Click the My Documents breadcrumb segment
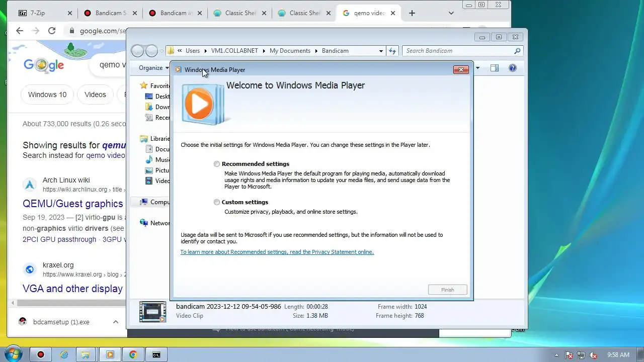 coord(290,51)
